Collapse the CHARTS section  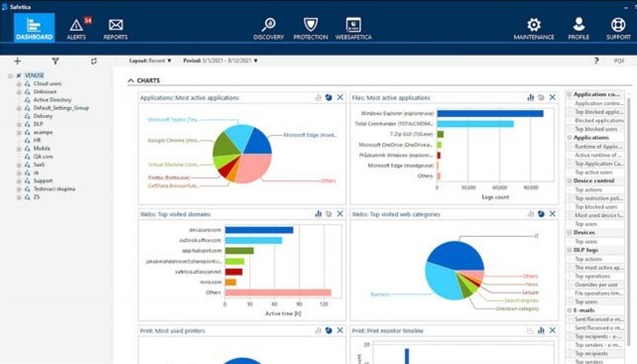click(x=131, y=80)
